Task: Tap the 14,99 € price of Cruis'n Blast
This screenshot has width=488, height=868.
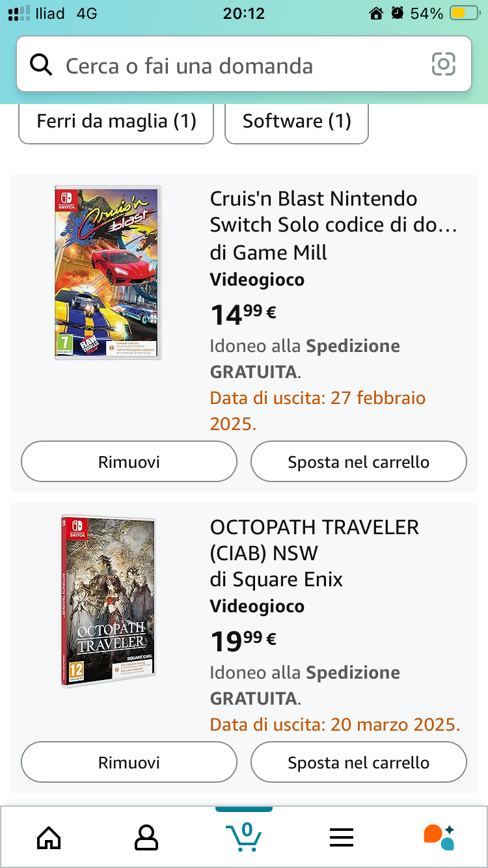Action: (x=243, y=315)
